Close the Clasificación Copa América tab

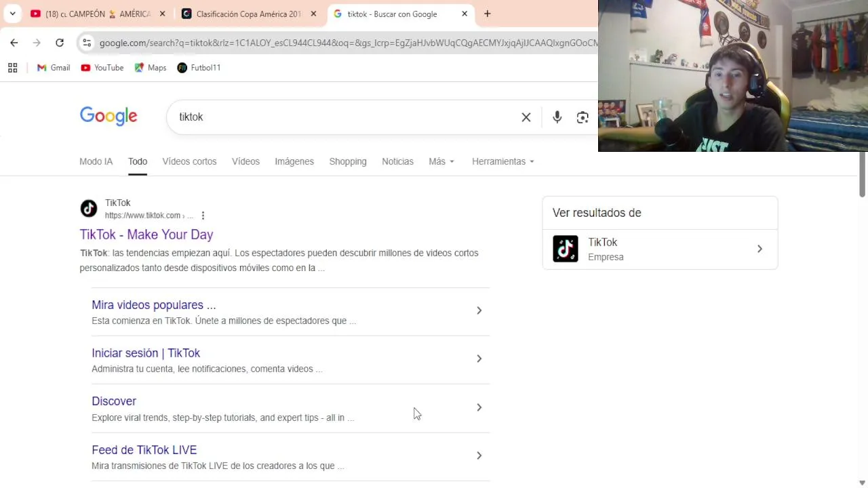point(314,14)
